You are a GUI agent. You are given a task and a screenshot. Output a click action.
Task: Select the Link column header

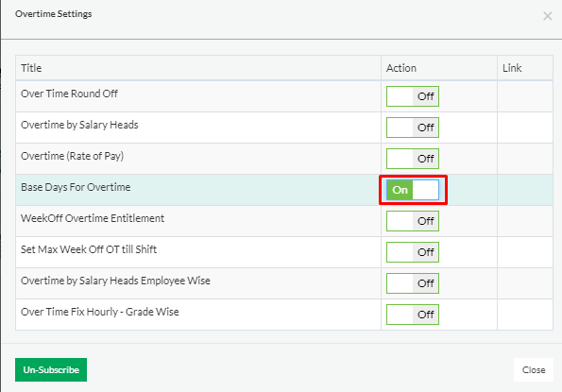point(512,68)
